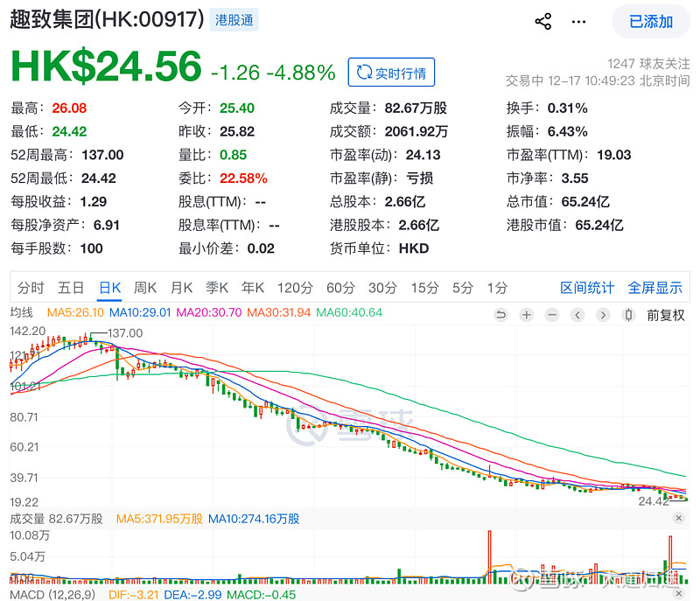Click the 货币单位 HKD value
This screenshot has width=700, height=601.
coord(413,248)
